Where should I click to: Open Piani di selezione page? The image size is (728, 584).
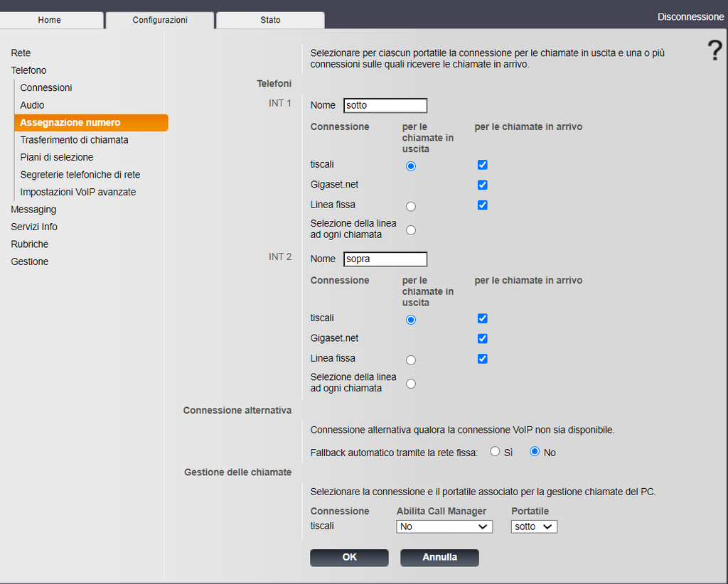57,157
